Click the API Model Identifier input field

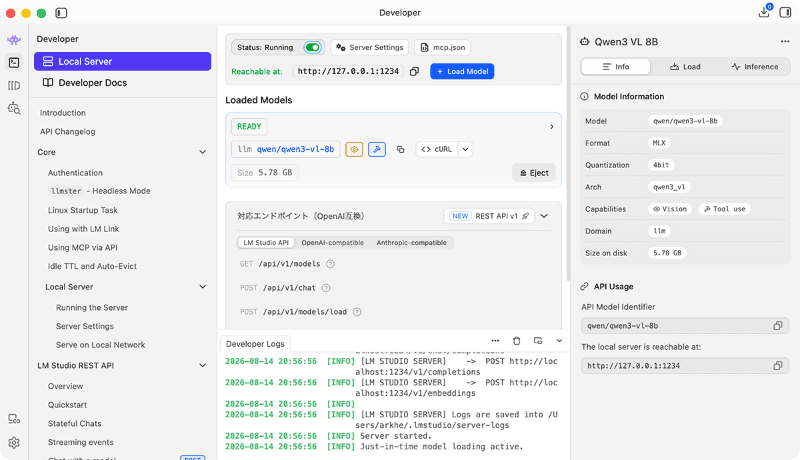tap(685, 325)
